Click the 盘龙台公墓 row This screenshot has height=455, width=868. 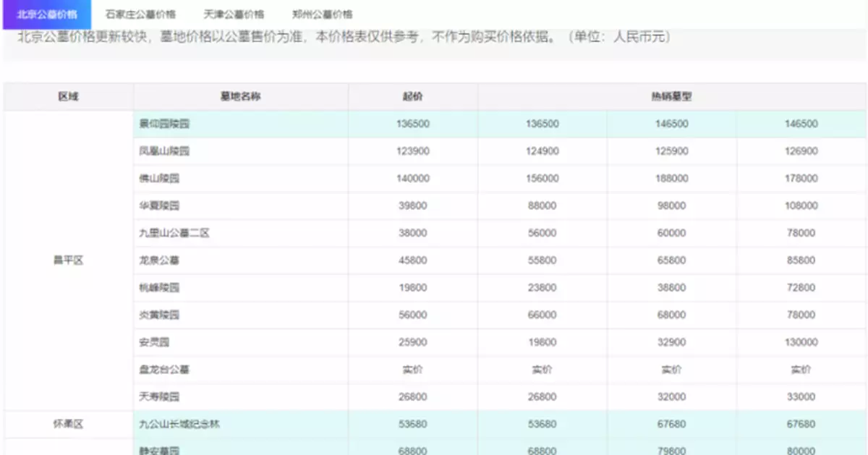[x=158, y=368]
